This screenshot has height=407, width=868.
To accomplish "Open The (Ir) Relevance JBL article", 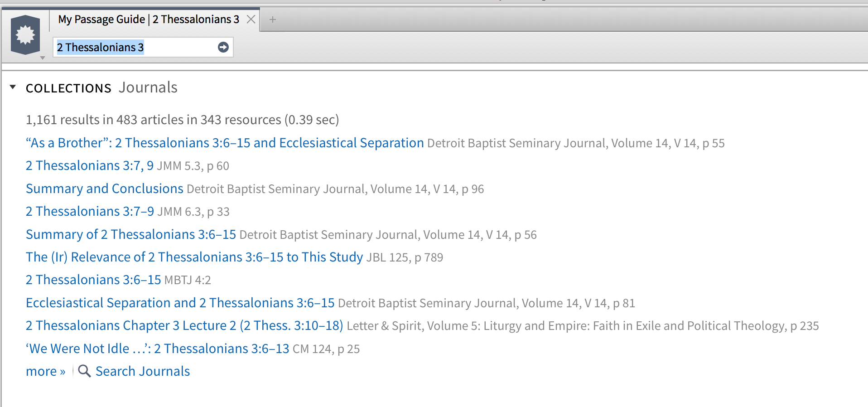I will (x=194, y=257).
